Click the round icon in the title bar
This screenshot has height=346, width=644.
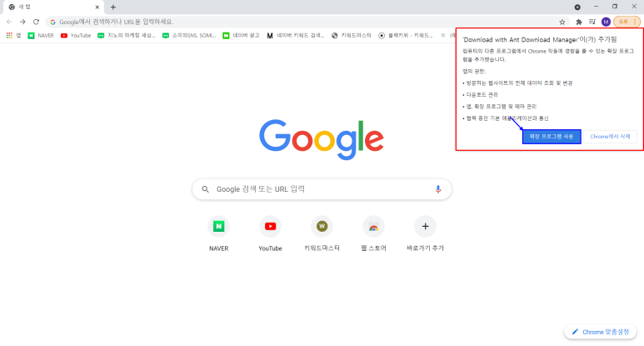point(577,7)
